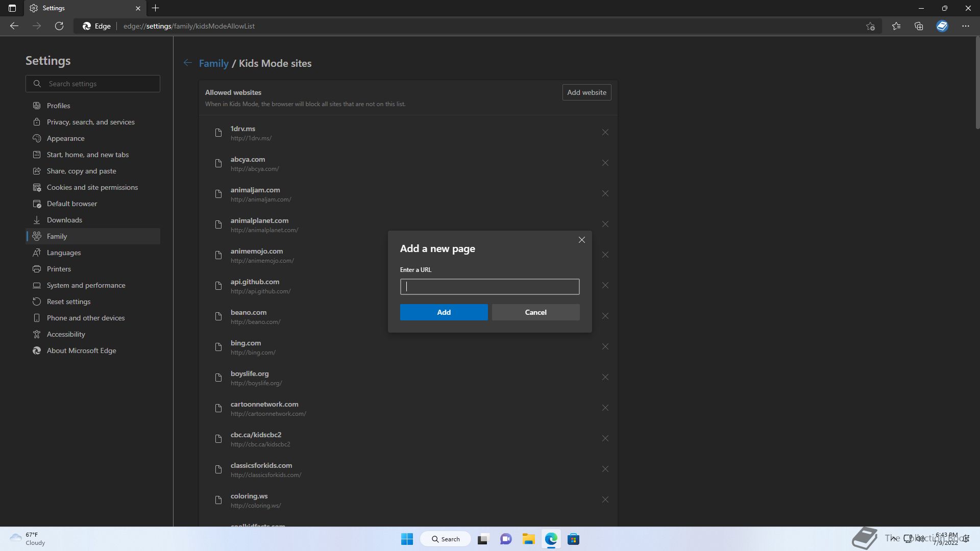The height and width of the screenshot is (551, 980).
Task: Cancel the Add a new page dialog
Action: tap(535, 312)
